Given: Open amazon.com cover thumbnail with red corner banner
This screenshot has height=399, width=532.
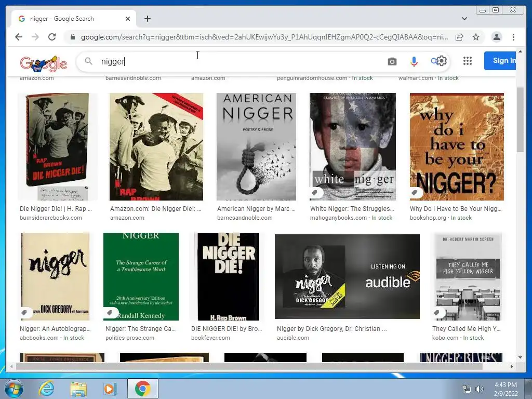Looking at the screenshot, I should pyautogui.click(x=156, y=147).
